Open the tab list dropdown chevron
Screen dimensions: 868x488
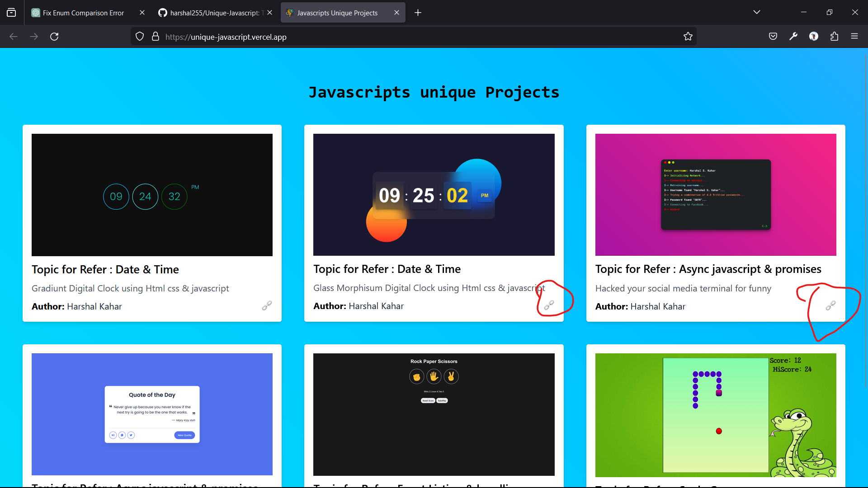tap(757, 12)
